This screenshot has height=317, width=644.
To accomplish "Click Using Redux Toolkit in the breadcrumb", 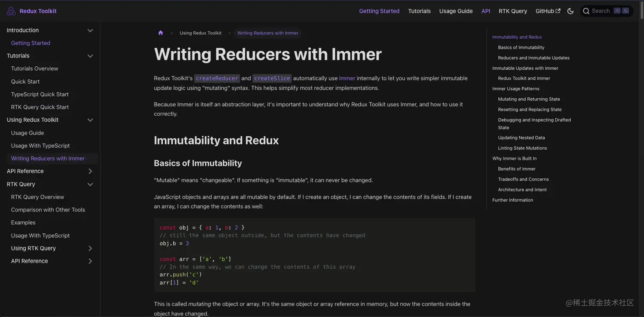I will [x=201, y=33].
